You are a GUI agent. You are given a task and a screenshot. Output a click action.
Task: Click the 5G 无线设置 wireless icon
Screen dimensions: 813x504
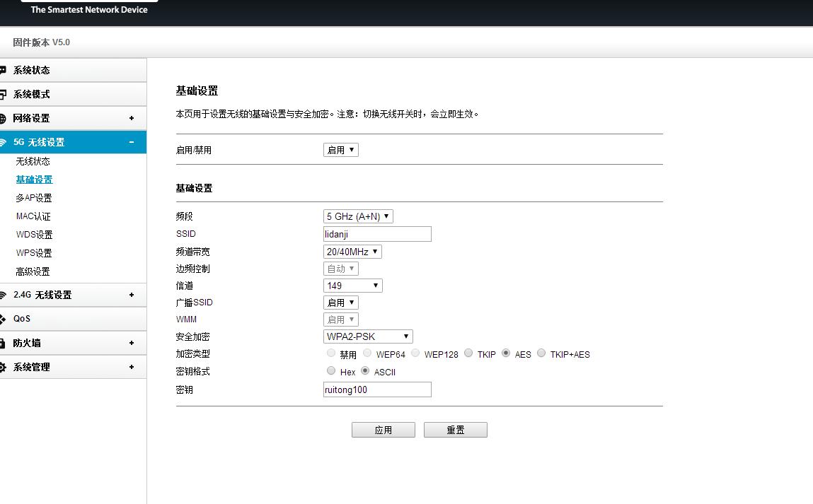click(6, 142)
